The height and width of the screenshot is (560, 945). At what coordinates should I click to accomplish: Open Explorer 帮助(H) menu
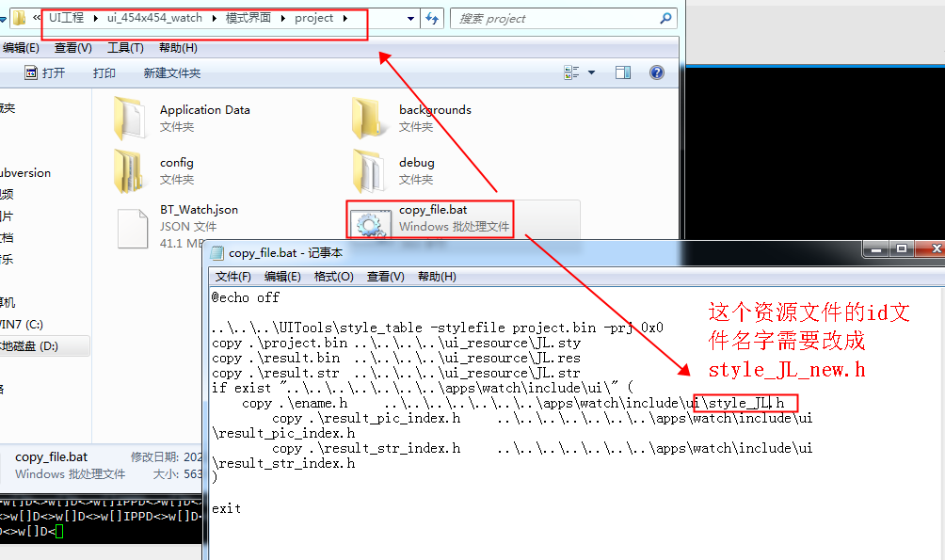[178, 48]
